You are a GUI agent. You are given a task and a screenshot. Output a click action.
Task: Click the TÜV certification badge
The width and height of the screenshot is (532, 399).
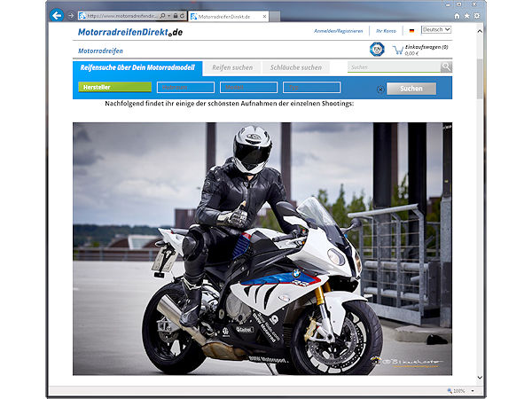click(377, 49)
